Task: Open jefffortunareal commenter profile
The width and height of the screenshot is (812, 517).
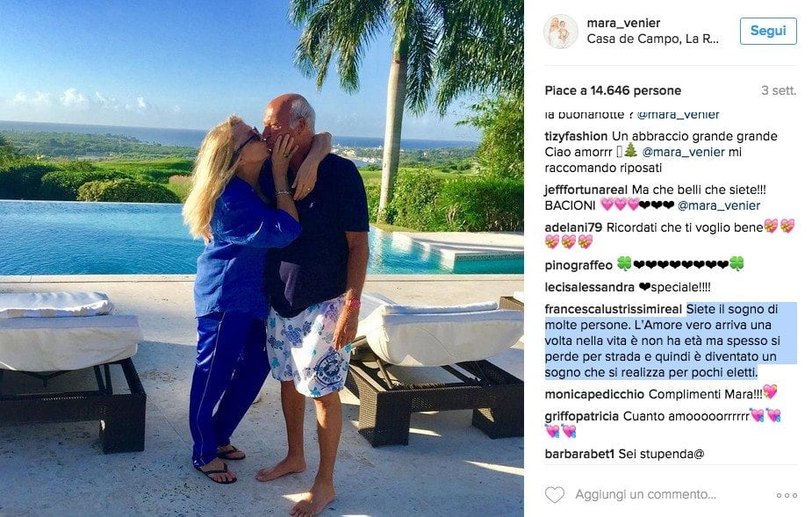Action: coord(586,190)
